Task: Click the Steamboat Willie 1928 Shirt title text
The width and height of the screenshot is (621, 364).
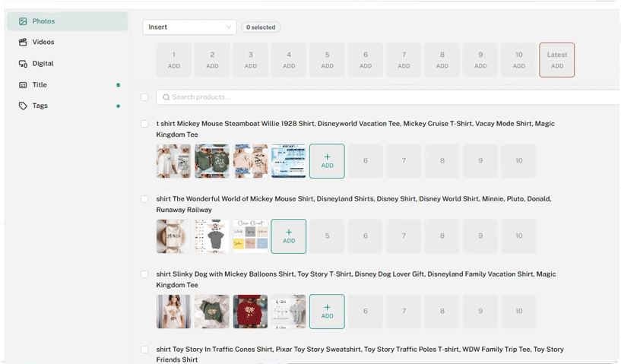Action: coord(355,129)
